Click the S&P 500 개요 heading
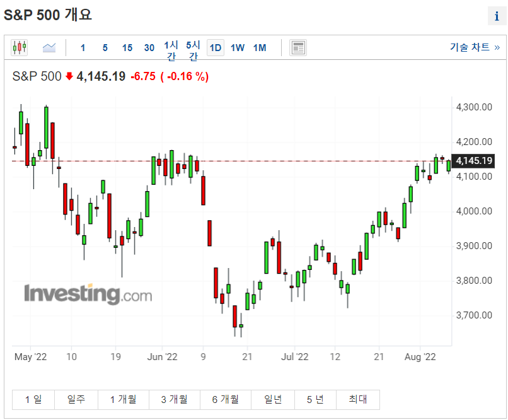Screen dimensions: 508x420 [48, 15]
